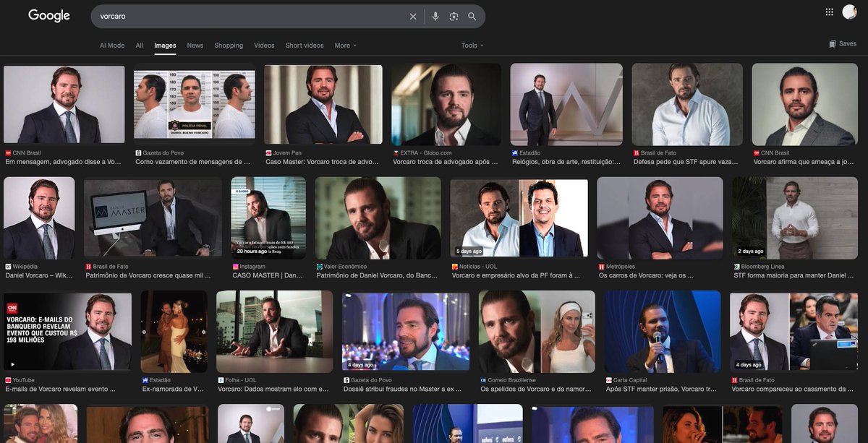Screen dimensions: 868x443
Task: Select the Images tab
Action: point(165,46)
